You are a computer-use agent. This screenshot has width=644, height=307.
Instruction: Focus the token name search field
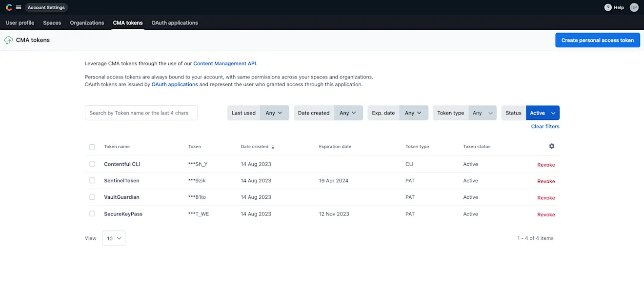[141, 113]
